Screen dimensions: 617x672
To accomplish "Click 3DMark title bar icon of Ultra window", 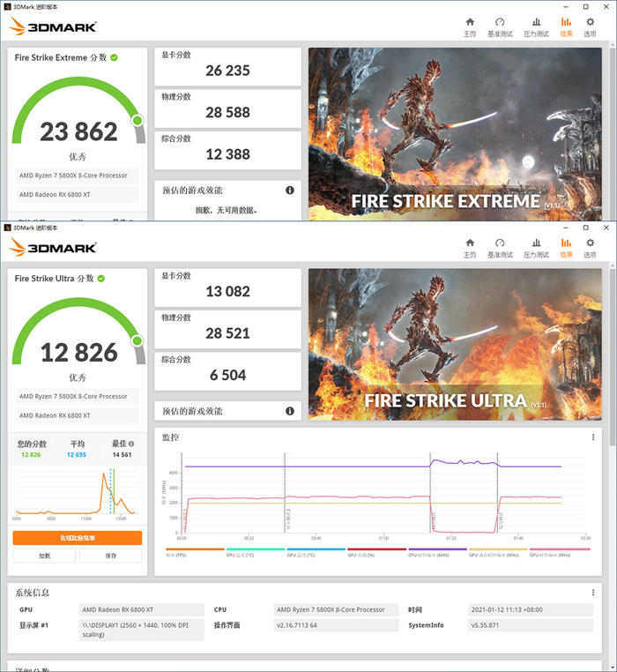I will point(7,228).
